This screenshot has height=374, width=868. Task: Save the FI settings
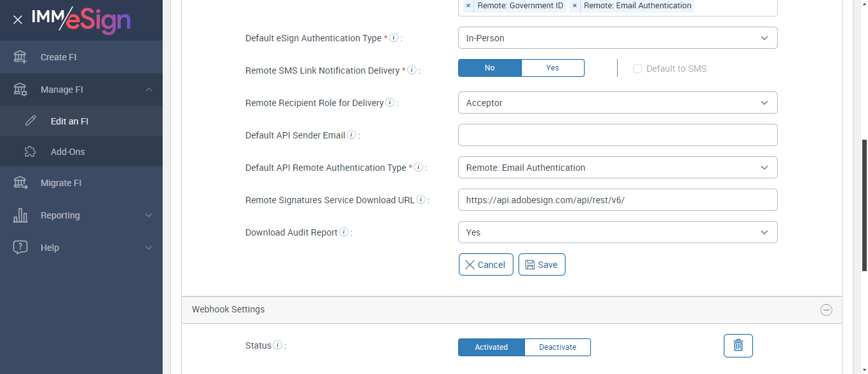point(541,265)
